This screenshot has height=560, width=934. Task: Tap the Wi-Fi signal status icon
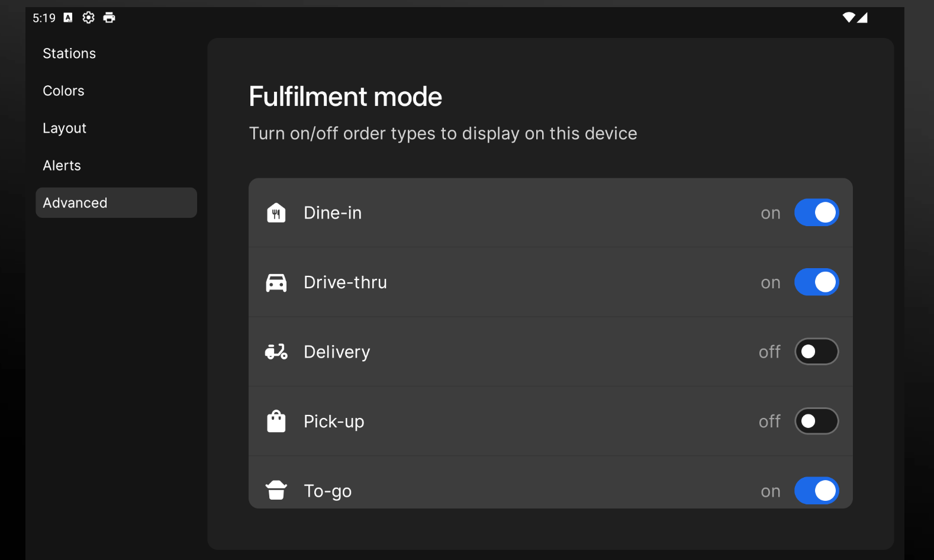[x=849, y=18]
